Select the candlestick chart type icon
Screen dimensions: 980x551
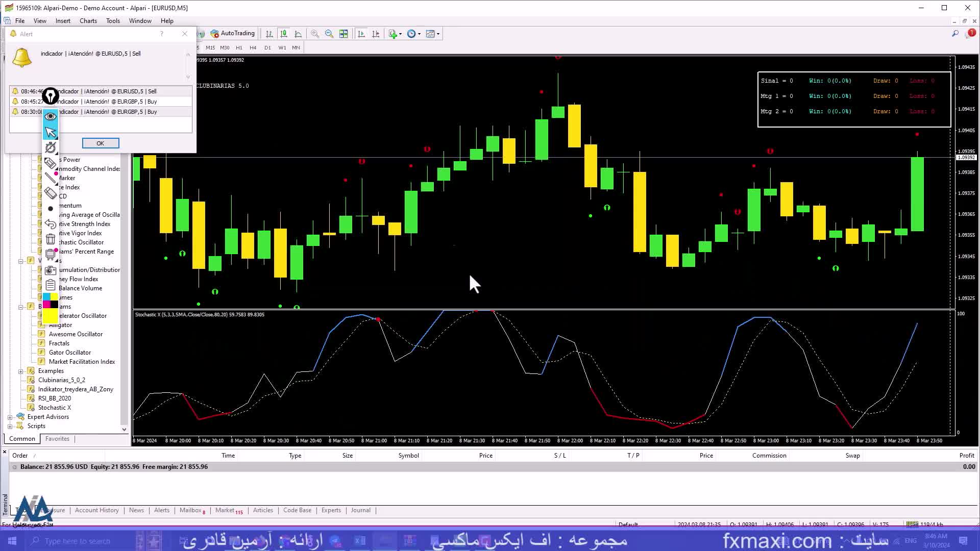click(284, 34)
